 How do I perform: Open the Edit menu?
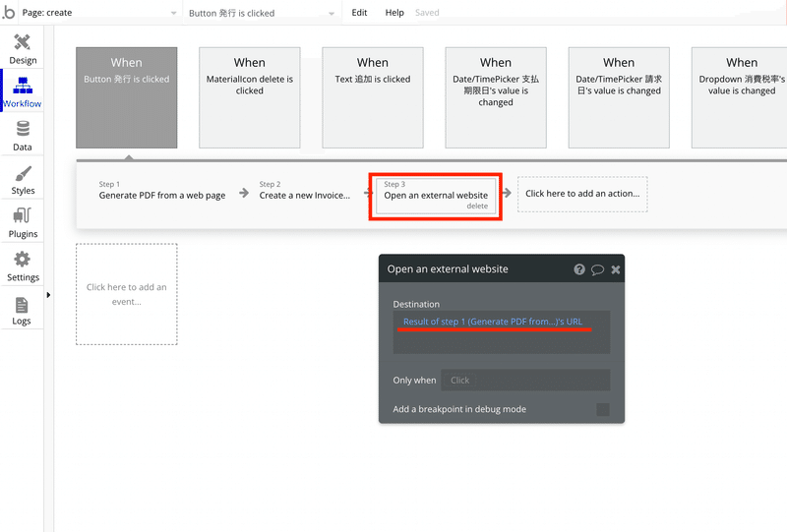[x=359, y=13]
